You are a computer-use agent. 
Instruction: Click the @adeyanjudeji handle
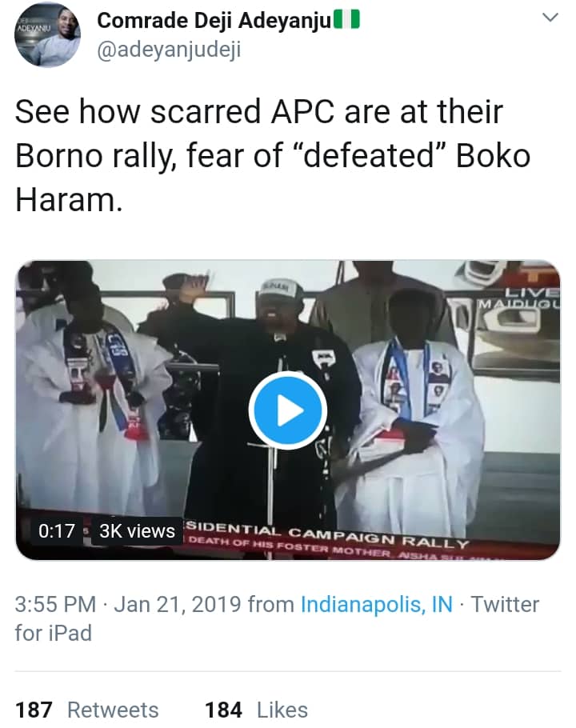point(168,50)
